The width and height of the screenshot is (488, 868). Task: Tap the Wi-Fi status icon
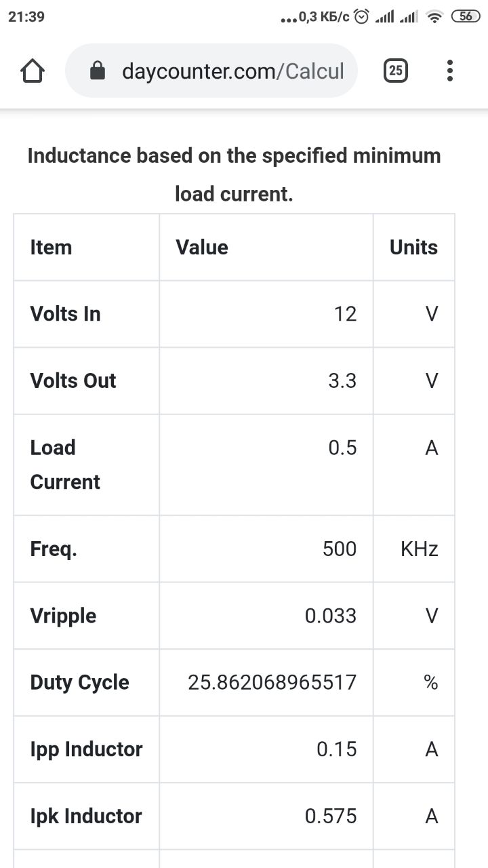click(434, 17)
